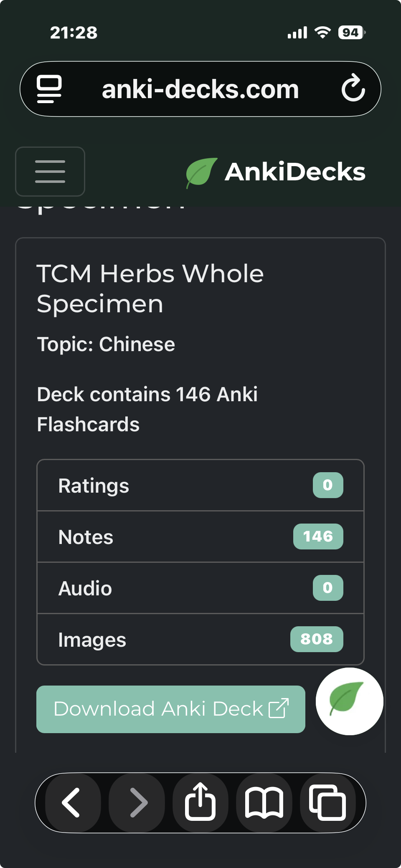401x868 pixels.
Task: Tap the 808 images count badge
Action: 317,639
